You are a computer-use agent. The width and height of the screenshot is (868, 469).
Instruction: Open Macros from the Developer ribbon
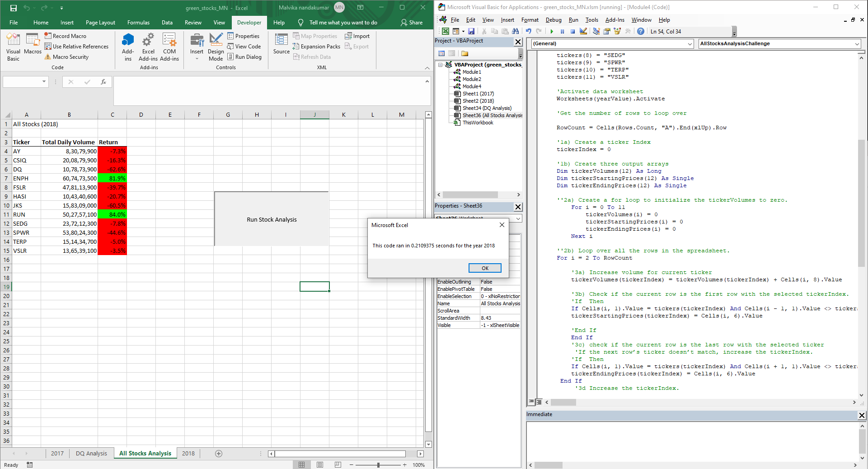point(33,44)
